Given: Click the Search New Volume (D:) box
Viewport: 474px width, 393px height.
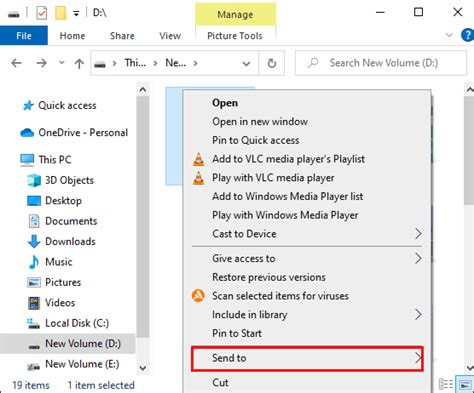Looking at the screenshot, I should pyautogui.click(x=381, y=63).
